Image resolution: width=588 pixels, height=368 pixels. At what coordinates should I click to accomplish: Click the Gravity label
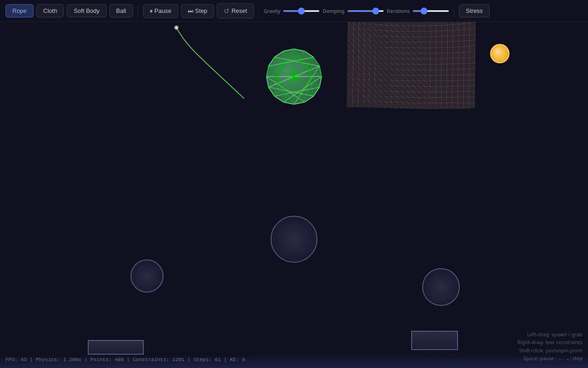pyautogui.click(x=272, y=11)
